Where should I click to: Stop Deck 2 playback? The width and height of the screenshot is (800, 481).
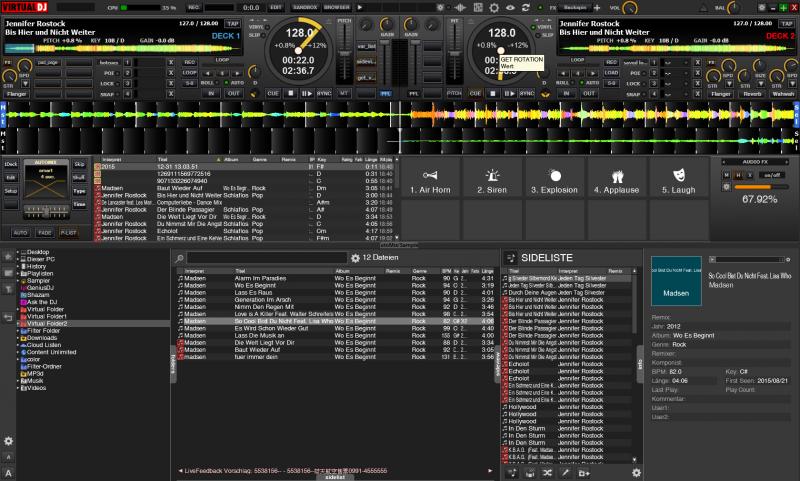[x=493, y=93]
